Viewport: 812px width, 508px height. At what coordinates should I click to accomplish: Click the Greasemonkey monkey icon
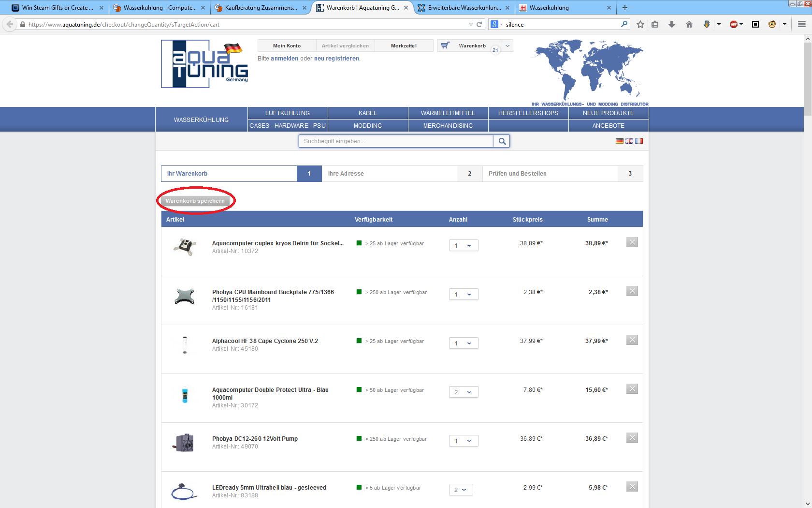click(x=772, y=24)
